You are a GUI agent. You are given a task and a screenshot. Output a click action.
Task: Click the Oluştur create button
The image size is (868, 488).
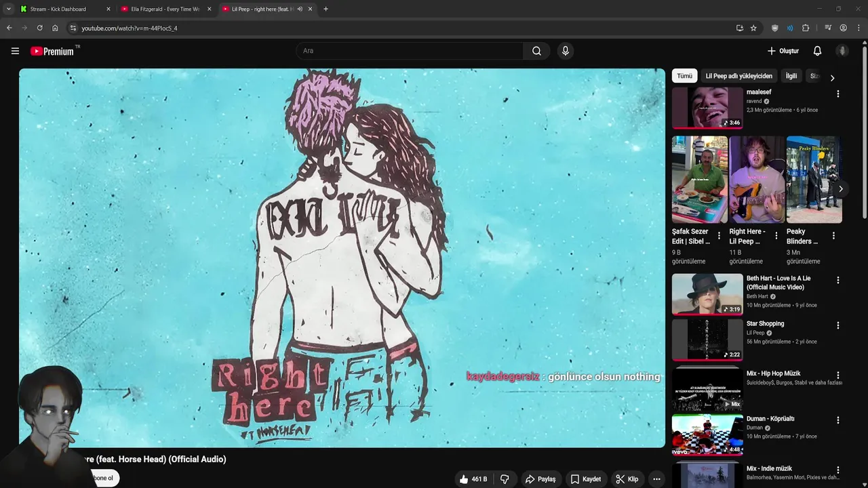tap(783, 51)
